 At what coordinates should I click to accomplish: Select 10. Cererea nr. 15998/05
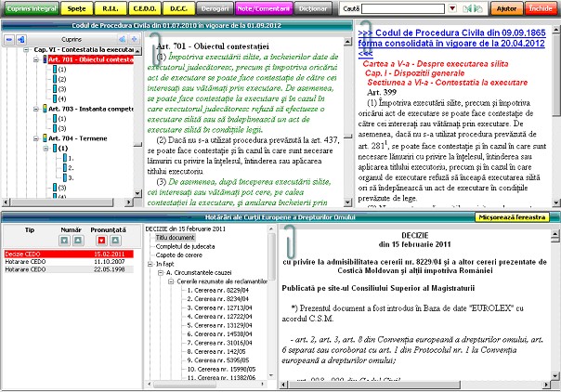221,369
